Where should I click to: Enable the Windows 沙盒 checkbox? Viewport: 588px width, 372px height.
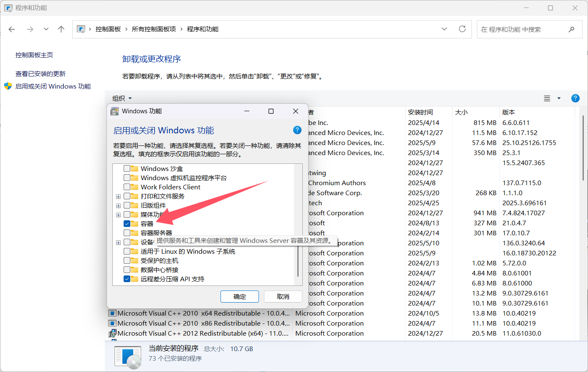[x=127, y=168]
